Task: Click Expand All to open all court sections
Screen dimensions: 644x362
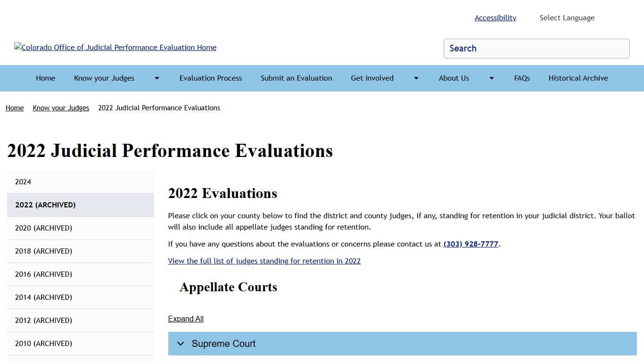Action: click(185, 319)
